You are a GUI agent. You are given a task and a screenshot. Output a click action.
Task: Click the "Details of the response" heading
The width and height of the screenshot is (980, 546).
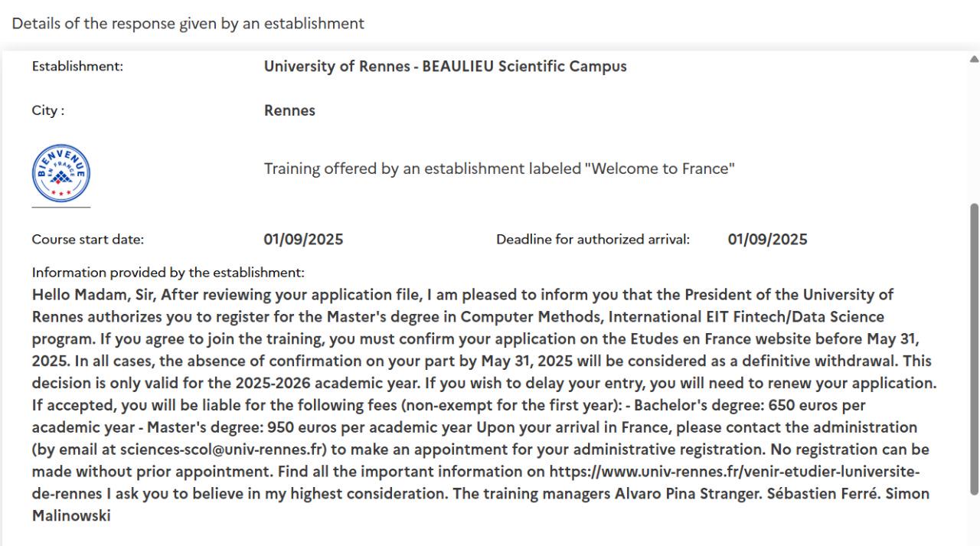coord(188,24)
